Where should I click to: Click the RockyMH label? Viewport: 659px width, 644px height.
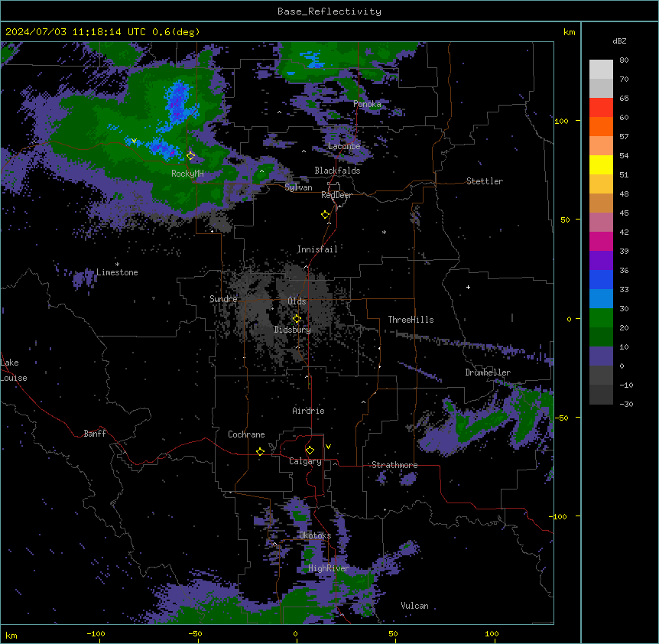coord(187,174)
